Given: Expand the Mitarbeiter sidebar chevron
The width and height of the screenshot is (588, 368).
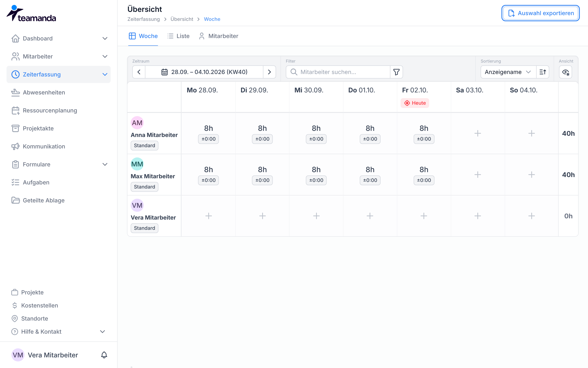Looking at the screenshot, I should click(x=105, y=56).
